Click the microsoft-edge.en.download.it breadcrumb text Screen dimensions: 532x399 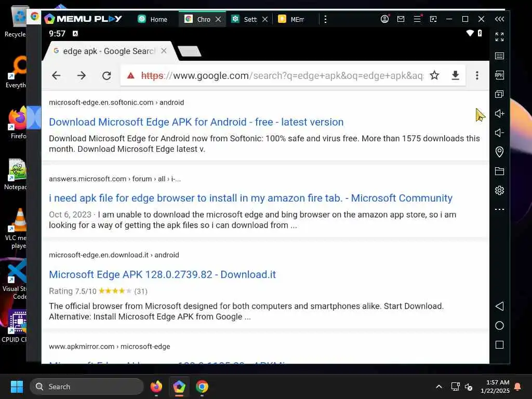click(114, 255)
